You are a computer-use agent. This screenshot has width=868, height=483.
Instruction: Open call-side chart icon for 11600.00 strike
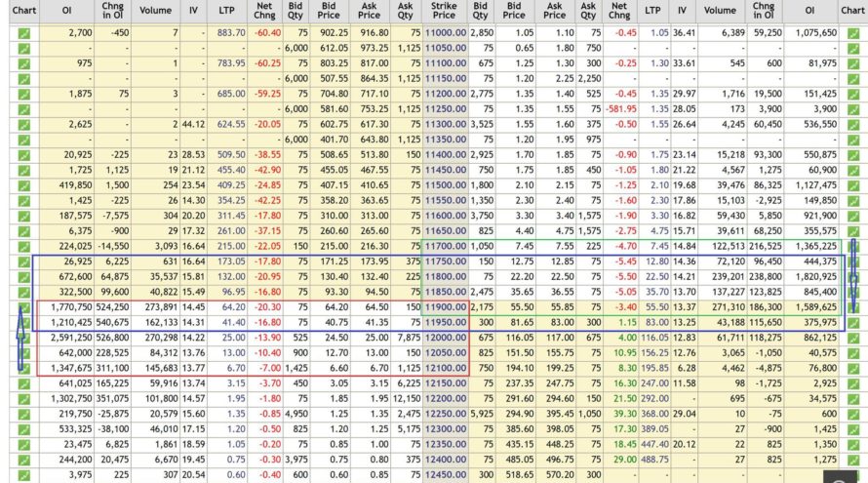(23, 216)
